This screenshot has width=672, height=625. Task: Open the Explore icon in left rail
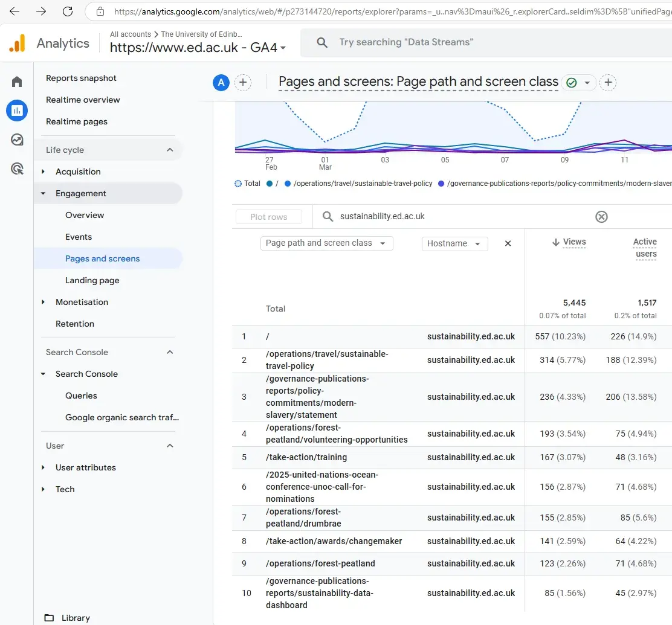17,139
